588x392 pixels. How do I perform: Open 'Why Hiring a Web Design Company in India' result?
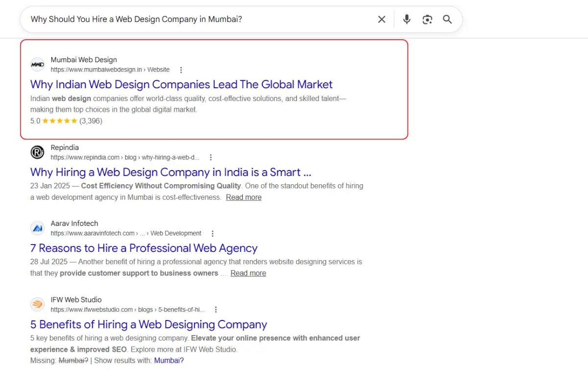click(171, 172)
